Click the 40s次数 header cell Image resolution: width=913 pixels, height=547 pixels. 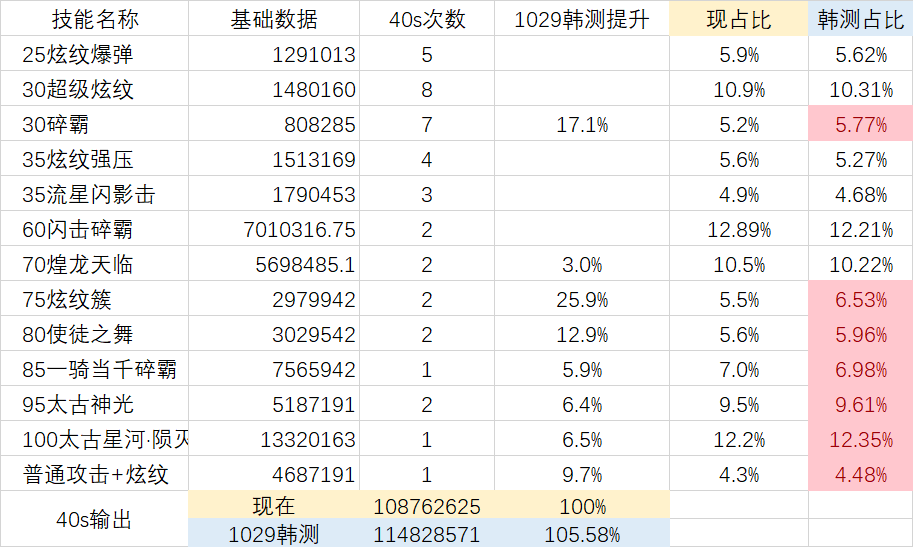coord(427,19)
